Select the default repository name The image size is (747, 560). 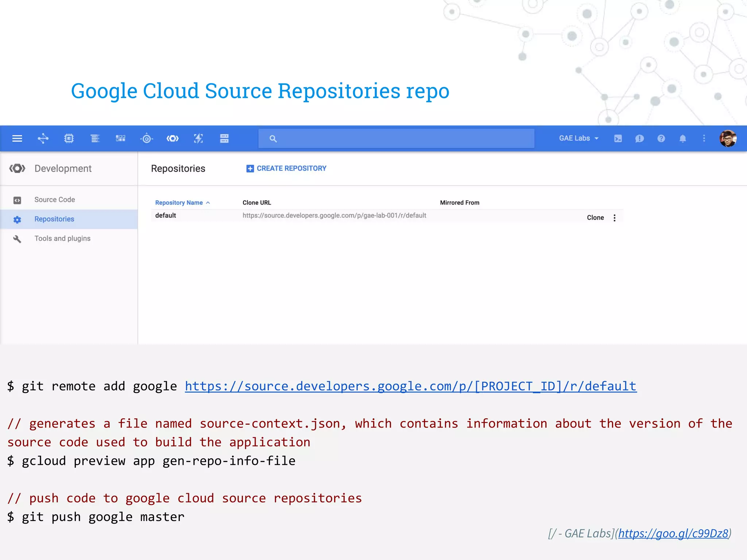tap(166, 215)
